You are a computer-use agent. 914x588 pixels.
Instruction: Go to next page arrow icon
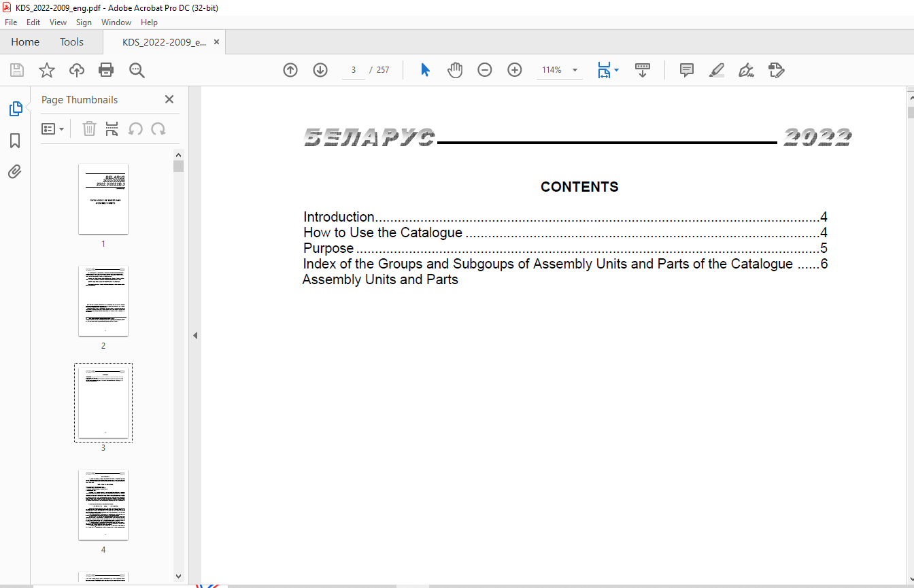[x=320, y=70]
